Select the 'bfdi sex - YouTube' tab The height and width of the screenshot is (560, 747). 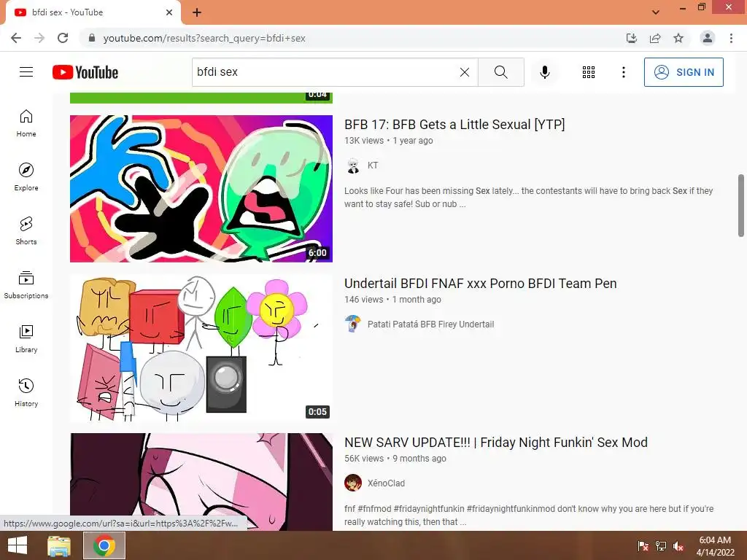tap(93, 12)
